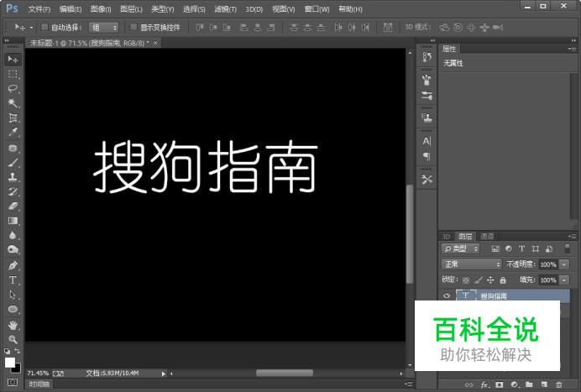Toggle lock position
This screenshot has width=581, height=392.
[490, 280]
